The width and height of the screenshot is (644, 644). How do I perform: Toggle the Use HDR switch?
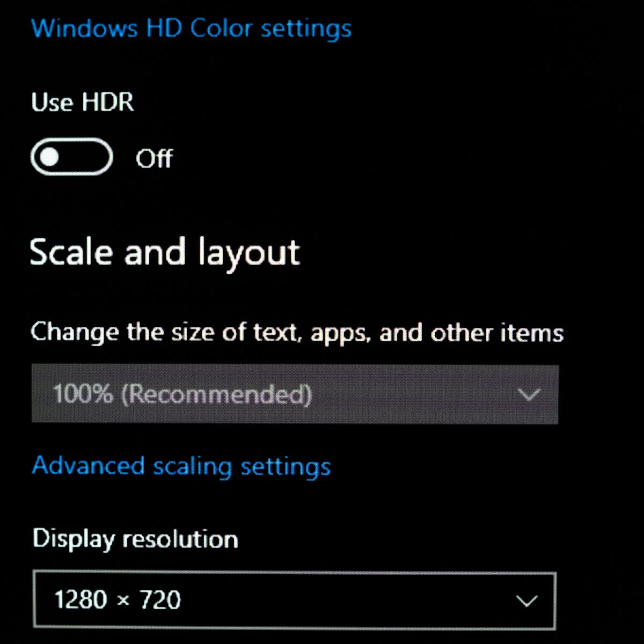point(72,157)
